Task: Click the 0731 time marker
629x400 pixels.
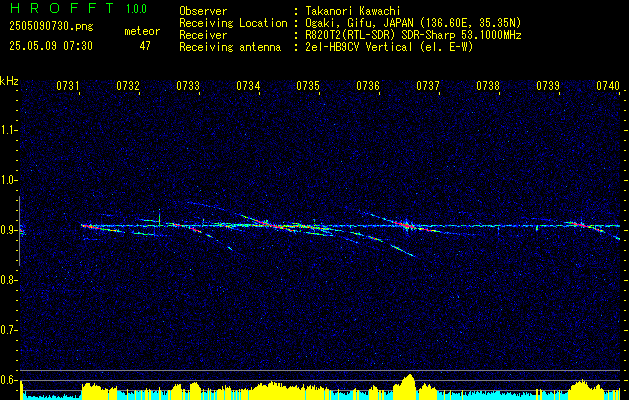Action: (68, 86)
